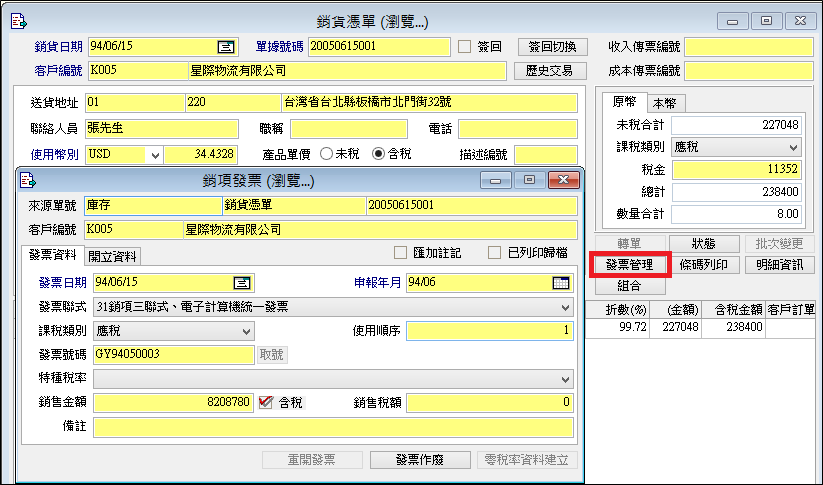Click the 歷史交易 button
823x485 pixels.
[548, 71]
